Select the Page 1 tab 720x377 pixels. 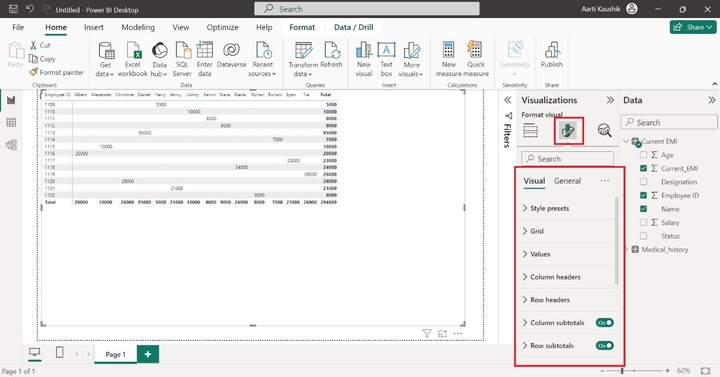(115, 354)
